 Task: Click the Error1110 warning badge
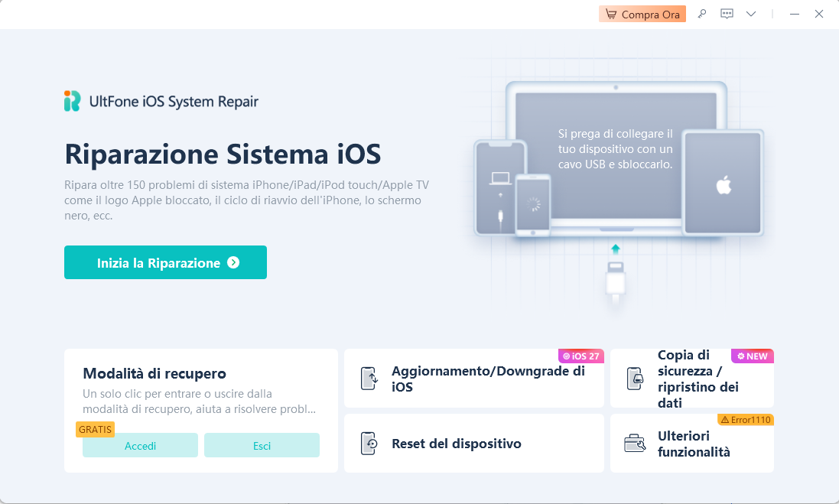pos(746,420)
